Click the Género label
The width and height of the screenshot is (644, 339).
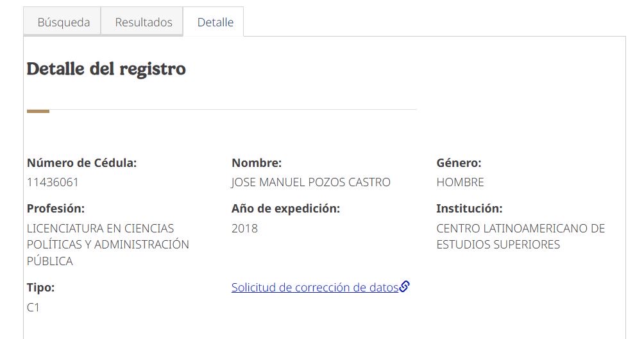(x=459, y=163)
